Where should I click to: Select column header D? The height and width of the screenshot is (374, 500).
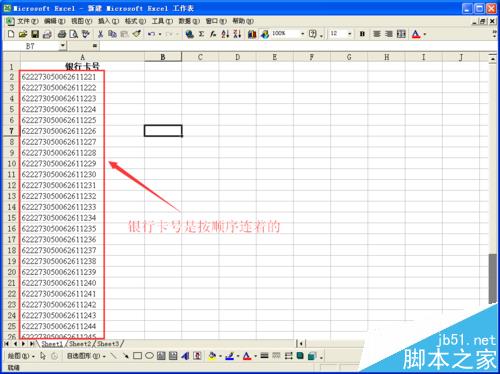click(x=238, y=57)
